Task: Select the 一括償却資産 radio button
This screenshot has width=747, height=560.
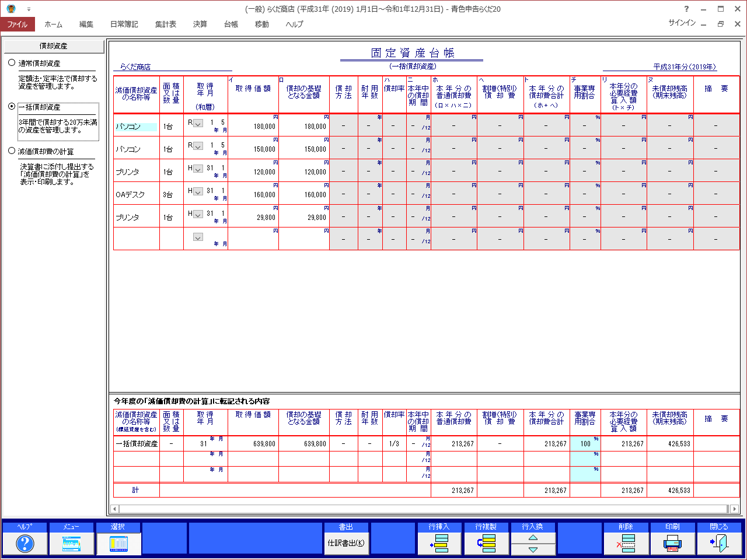Action: pyautogui.click(x=12, y=107)
